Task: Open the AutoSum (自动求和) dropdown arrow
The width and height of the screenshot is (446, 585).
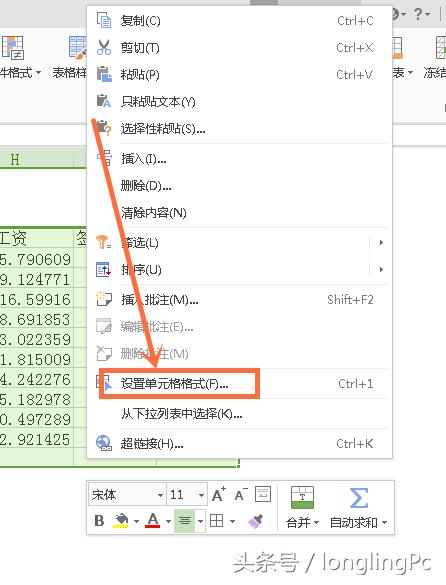Action: pyautogui.click(x=384, y=523)
